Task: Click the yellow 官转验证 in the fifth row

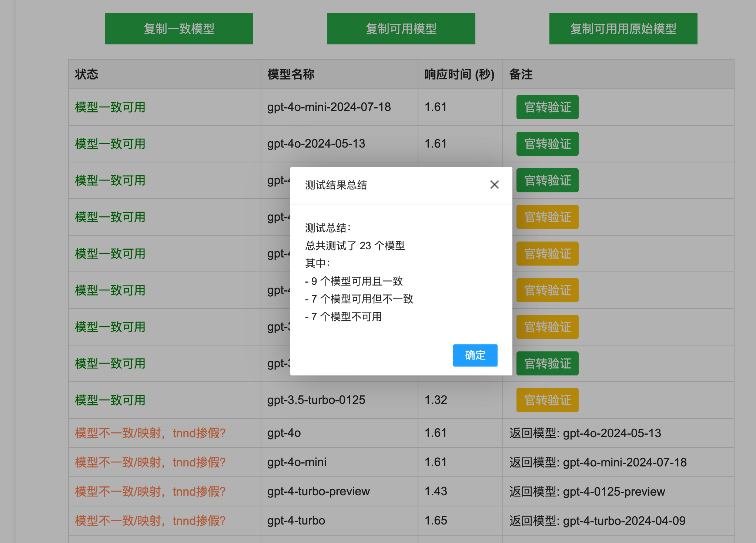Action: (547, 254)
